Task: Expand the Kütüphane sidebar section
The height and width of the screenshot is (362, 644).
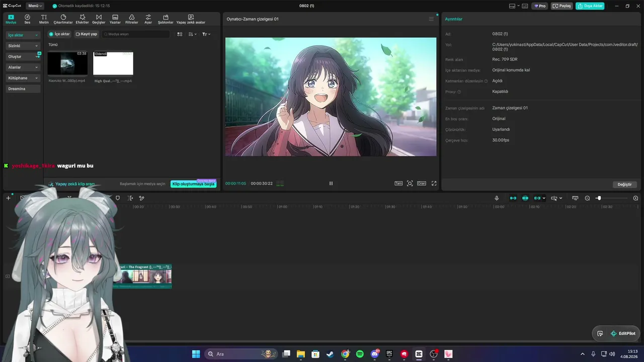Action: pos(23,78)
